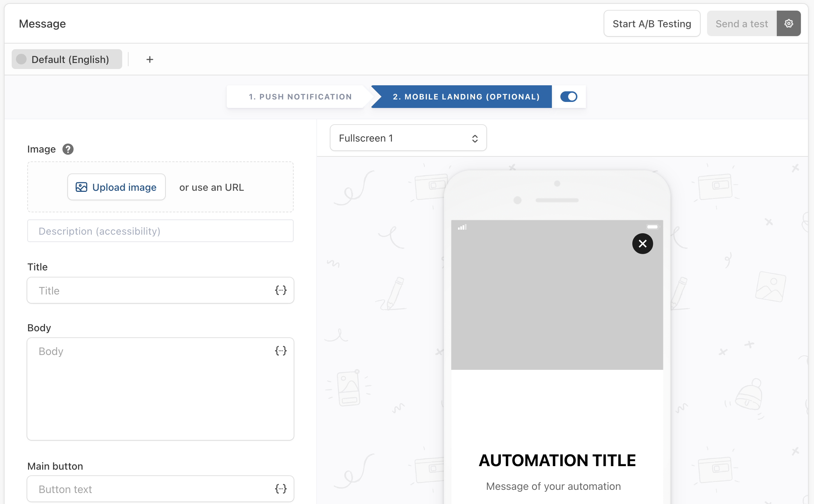Viewport: 814px width, 504px height.
Task: Focus the Description (accessibility) input
Action: pos(160,231)
